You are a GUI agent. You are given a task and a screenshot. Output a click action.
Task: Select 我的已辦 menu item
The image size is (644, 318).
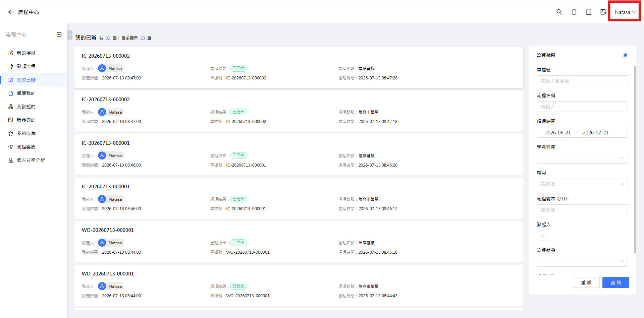tap(34, 80)
